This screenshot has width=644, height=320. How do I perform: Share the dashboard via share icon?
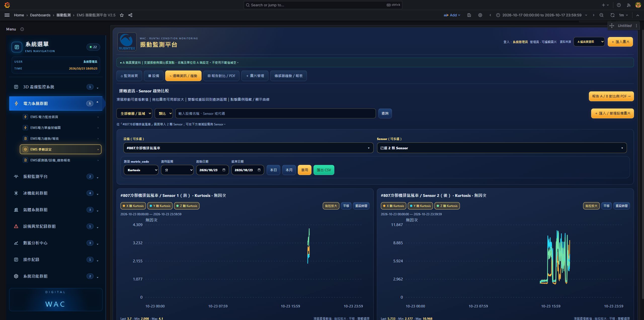click(130, 15)
